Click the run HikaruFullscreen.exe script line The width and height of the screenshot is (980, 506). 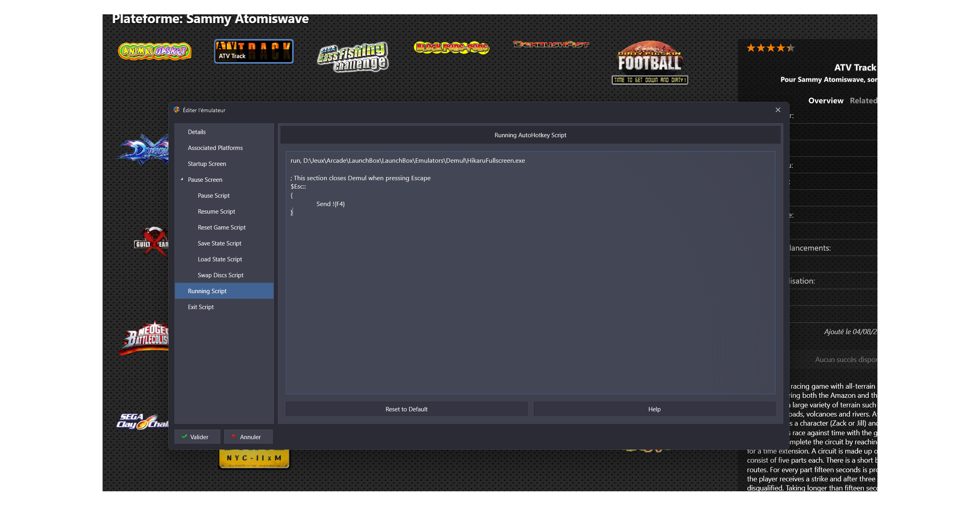point(408,160)
